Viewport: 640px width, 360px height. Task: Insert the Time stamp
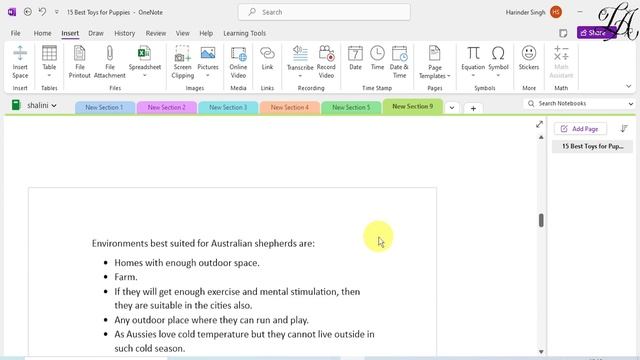coord(377,58)
